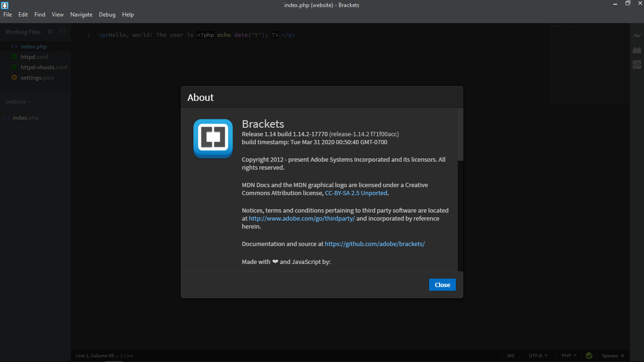Click the gear icon beside httpd-vhosts.conf
The width and height of the screenshot is (644, 362).
(14, 67)
